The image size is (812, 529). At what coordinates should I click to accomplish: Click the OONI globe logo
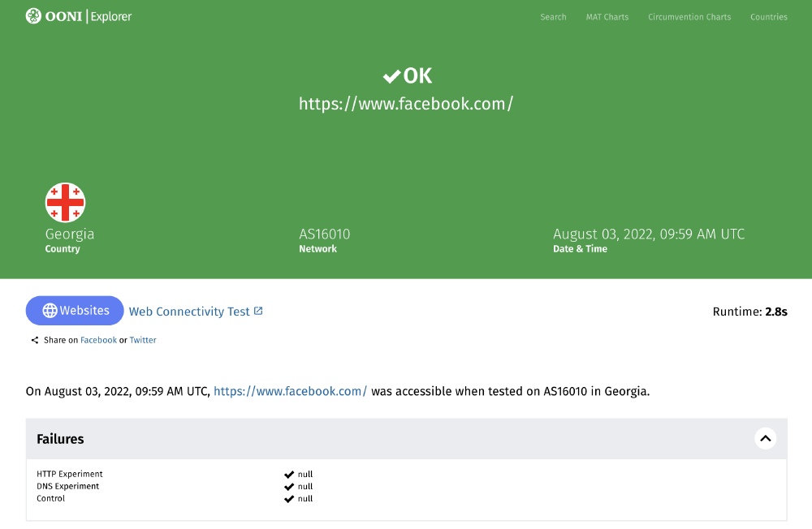(x=33, y=15)
